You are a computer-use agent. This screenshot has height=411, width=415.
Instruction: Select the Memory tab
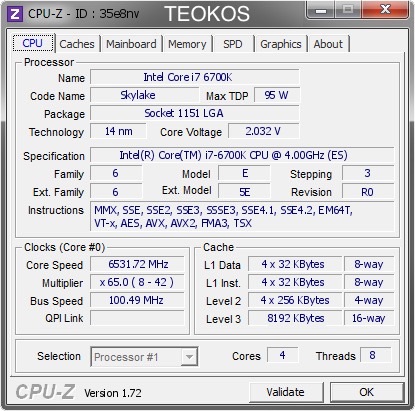tap(187, 44)
